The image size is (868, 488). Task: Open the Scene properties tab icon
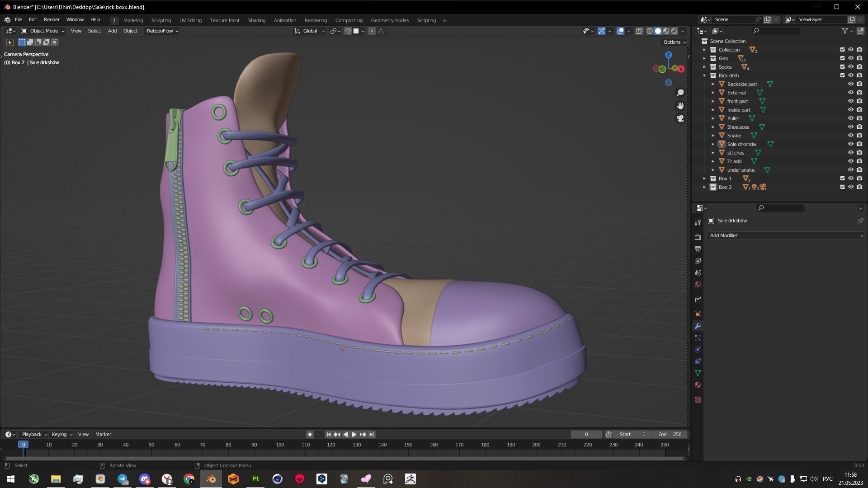click(x=698, y=272)
